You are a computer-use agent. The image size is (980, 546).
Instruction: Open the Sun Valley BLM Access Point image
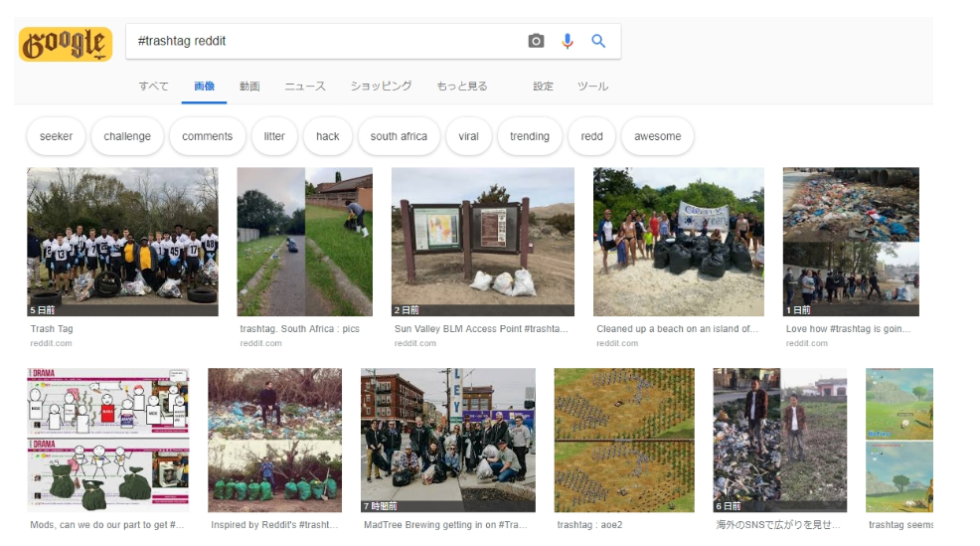pos(483,242)
